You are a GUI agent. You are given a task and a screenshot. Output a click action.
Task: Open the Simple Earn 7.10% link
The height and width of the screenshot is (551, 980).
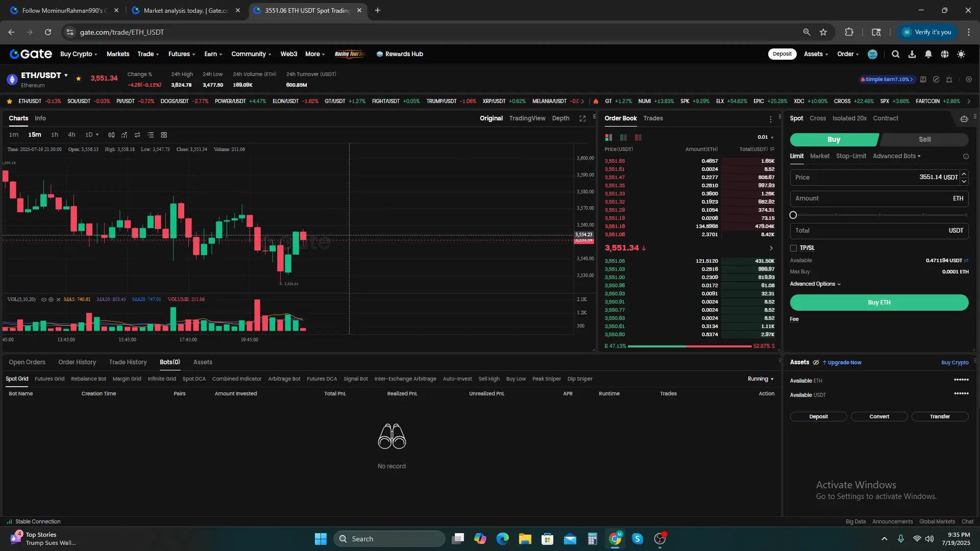coord(887,80)
